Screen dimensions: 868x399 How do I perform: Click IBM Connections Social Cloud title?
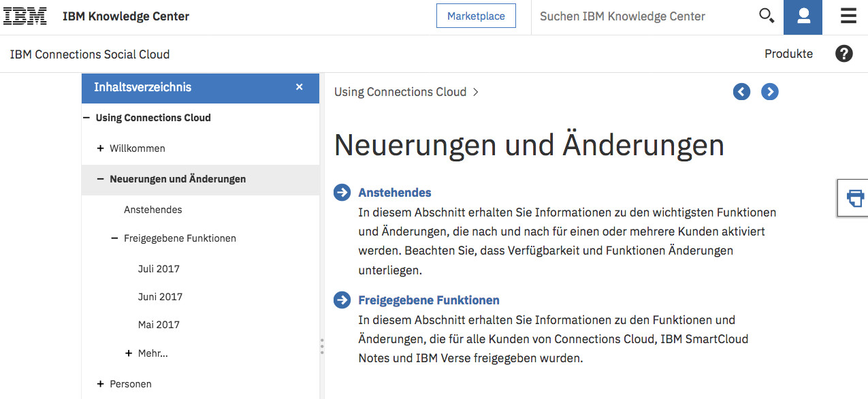(90, 54)
